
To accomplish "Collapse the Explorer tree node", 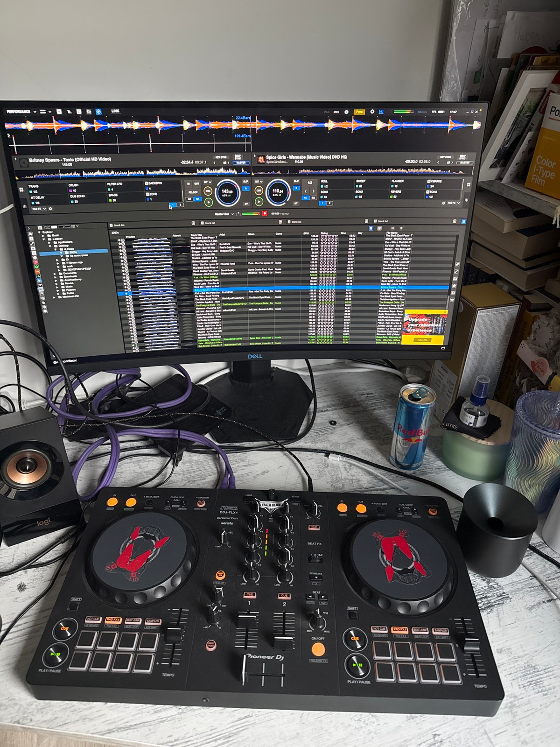I will coord(39,232).
